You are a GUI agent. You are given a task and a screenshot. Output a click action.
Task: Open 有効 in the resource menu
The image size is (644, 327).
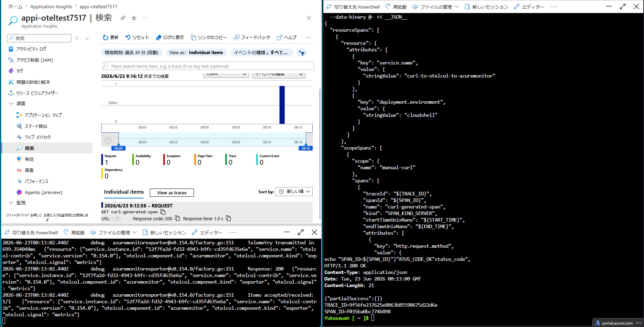[29, 159]
